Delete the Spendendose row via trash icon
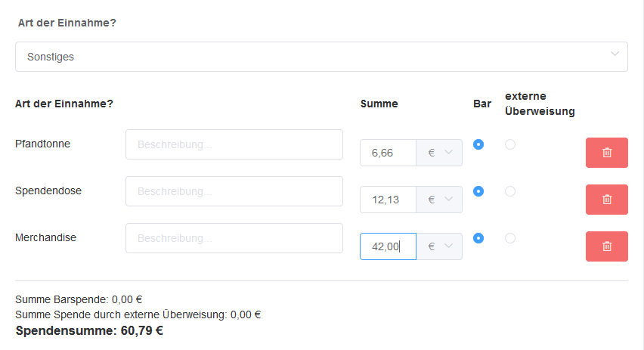The image size is (644, 350). [x=606, y=200]
